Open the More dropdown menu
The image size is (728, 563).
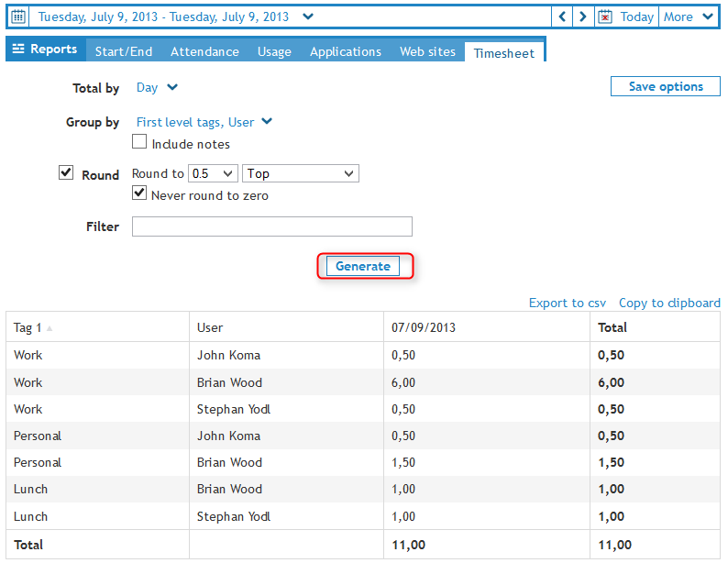coord(689,17)
